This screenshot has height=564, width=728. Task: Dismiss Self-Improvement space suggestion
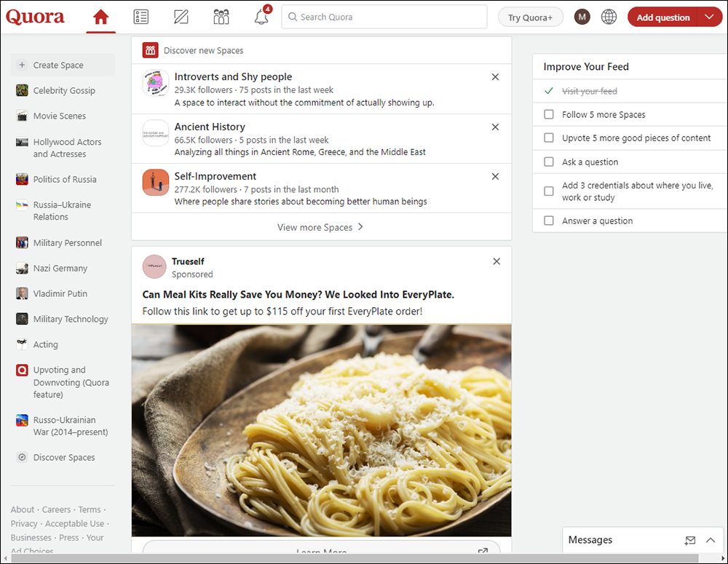[495, 176]
